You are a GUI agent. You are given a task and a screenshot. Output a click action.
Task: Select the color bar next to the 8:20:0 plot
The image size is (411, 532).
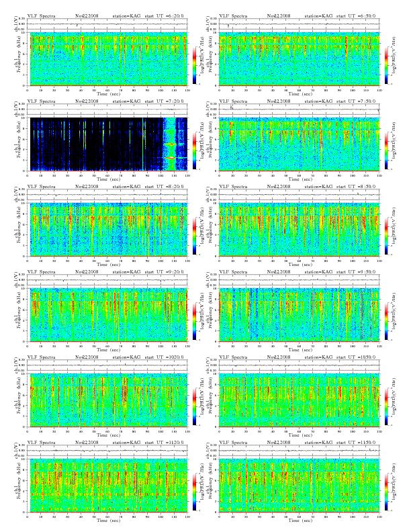194,236
